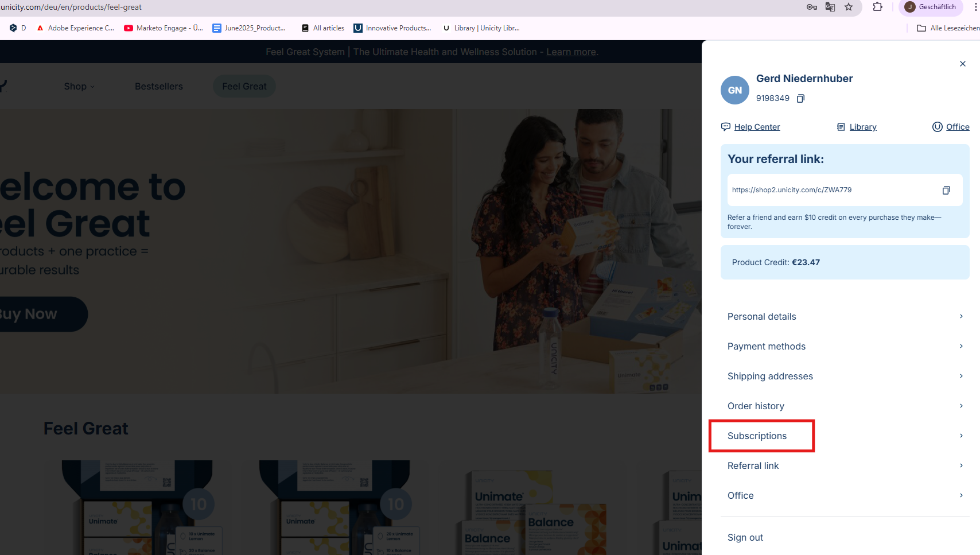
Task: Open the Library link in panel
Action: tap(862, 127)
